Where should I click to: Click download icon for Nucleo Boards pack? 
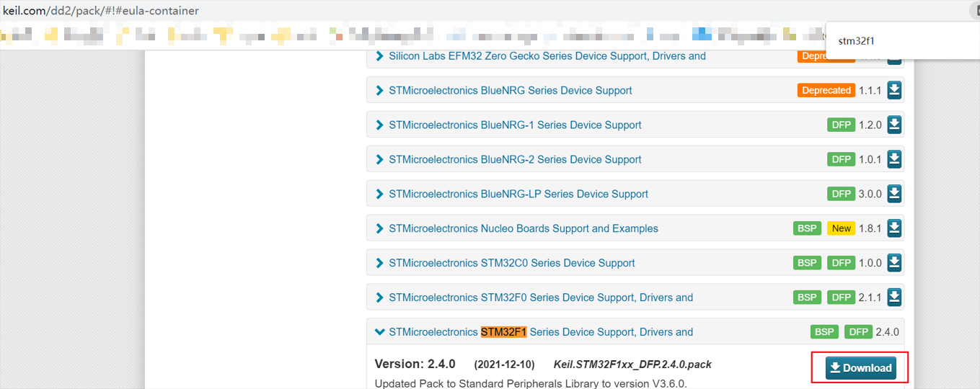coord(894,228)
